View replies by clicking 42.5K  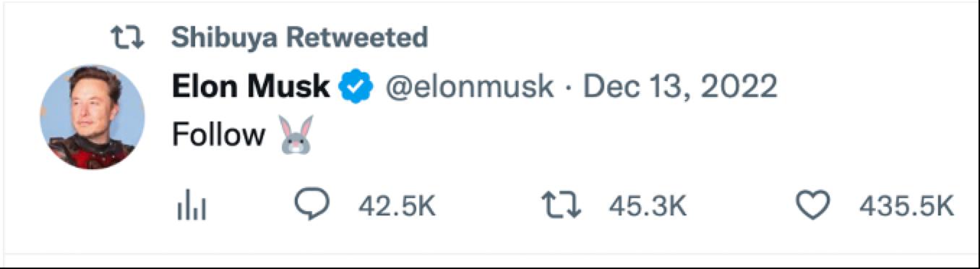[x=397, y=208]
